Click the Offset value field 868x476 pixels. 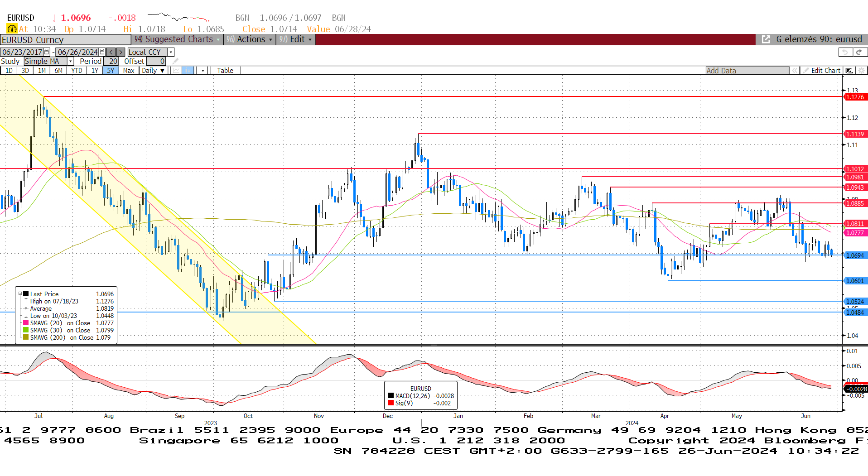pyautogui.click(x=156, y=61)
